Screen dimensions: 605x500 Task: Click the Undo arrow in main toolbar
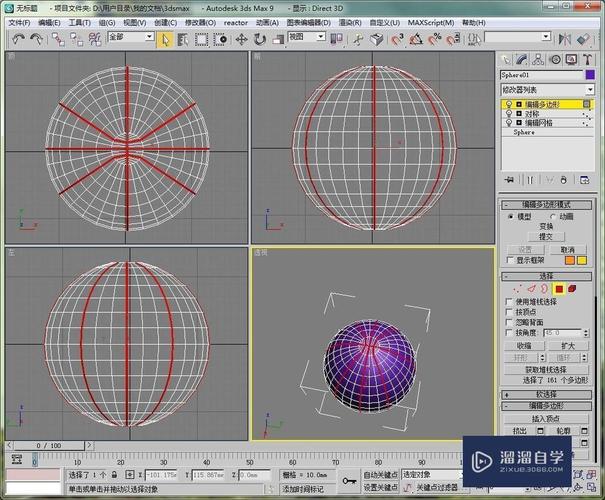click(17, 39)
